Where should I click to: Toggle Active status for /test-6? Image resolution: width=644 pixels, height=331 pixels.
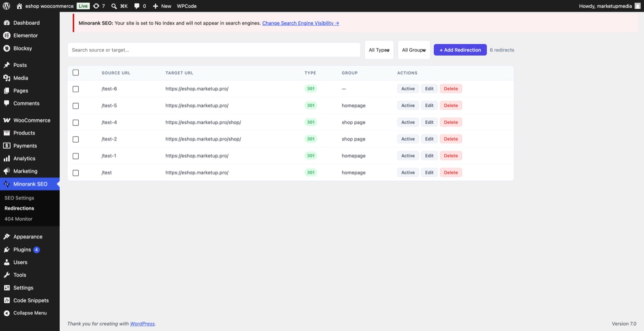pyautogui.click(x=408, y=89)
